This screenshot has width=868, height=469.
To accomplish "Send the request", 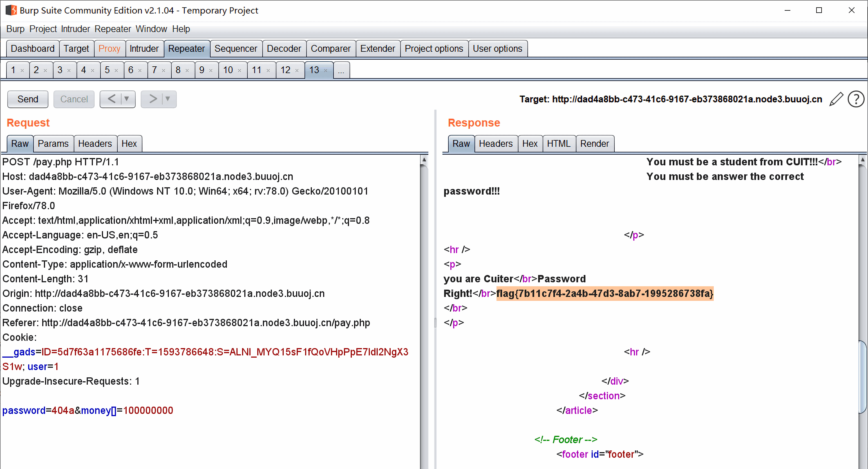I will [x=28, y=99].
